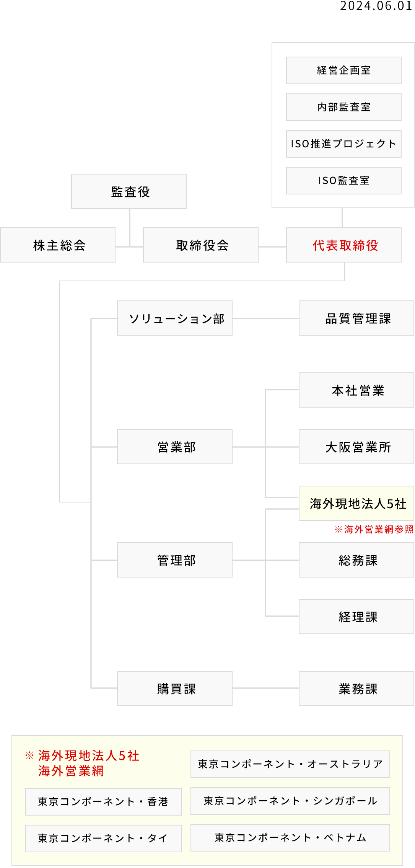Open 東京コンポーネント・ベトナム entry

point(290,838)
